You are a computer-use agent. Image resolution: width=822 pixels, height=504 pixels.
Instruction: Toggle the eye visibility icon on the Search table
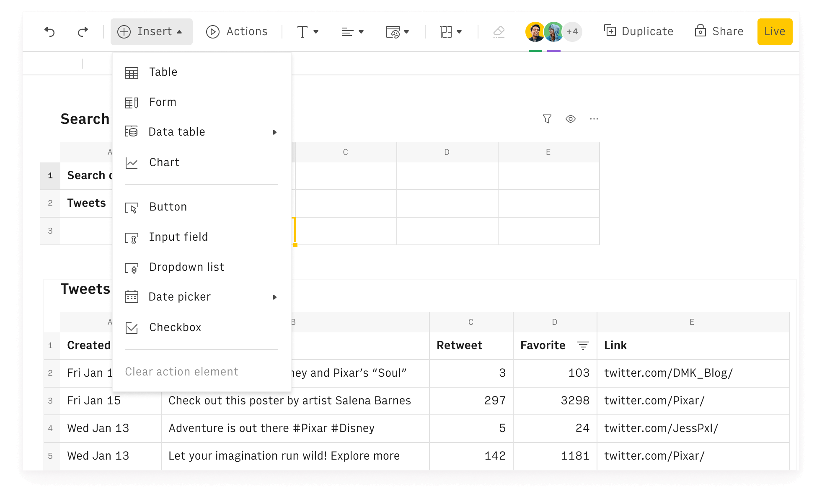571,119
